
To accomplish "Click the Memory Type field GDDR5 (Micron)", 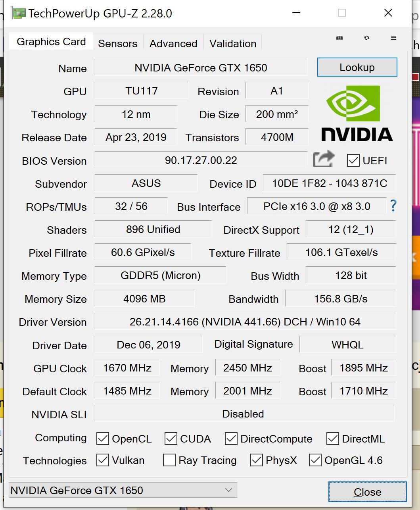I will [160, 275].
